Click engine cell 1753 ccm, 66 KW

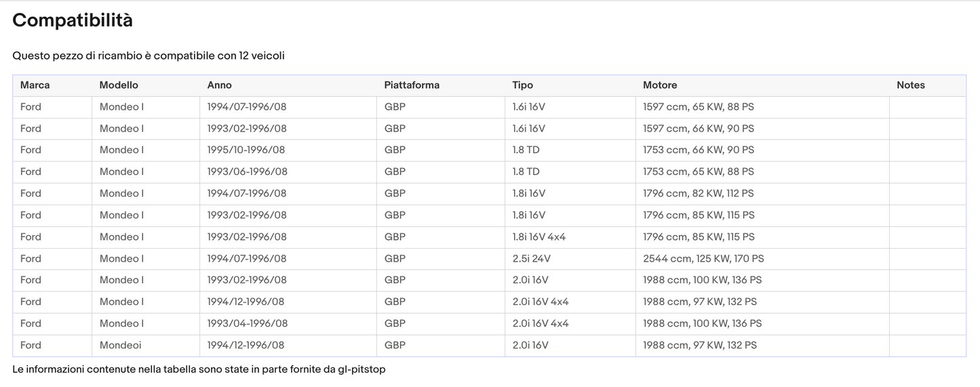tap(698, 150)
